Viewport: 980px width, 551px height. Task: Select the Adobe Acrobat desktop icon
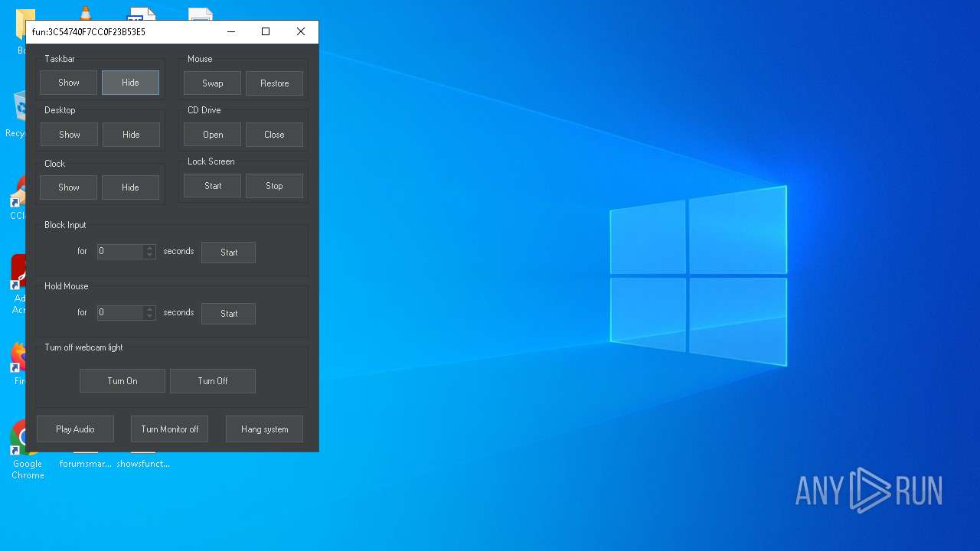coord(17,285)
